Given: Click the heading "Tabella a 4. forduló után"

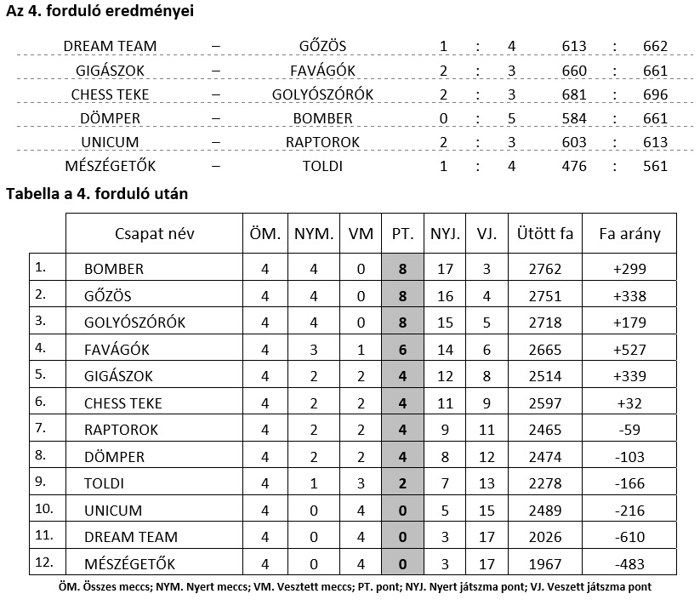Looking at the screenshot, I should pos(97,194).
